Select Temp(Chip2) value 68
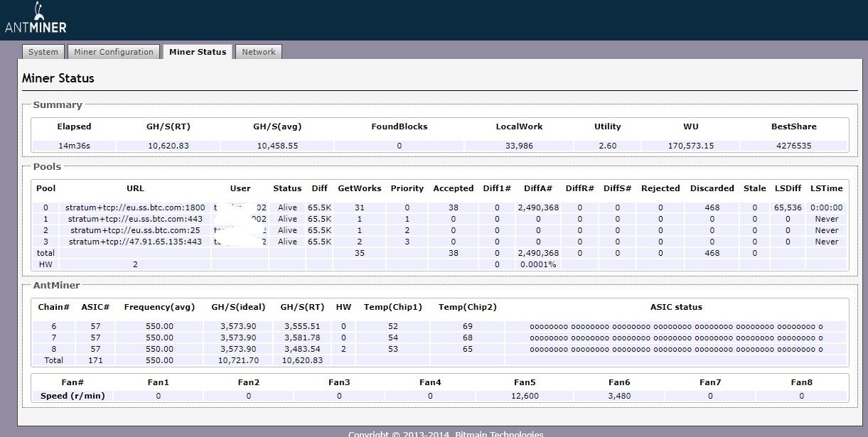Screen dimensions: 868x437 tap(467, 338)
